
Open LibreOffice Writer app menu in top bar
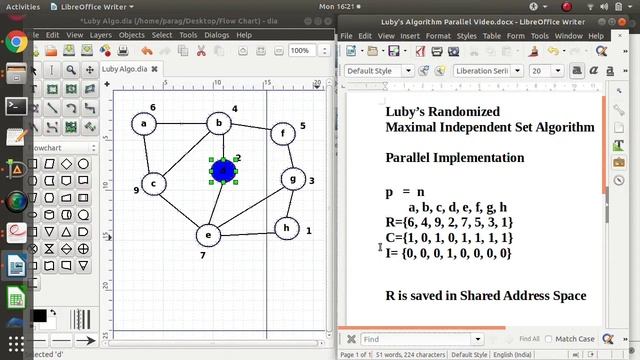pos(92,7)
